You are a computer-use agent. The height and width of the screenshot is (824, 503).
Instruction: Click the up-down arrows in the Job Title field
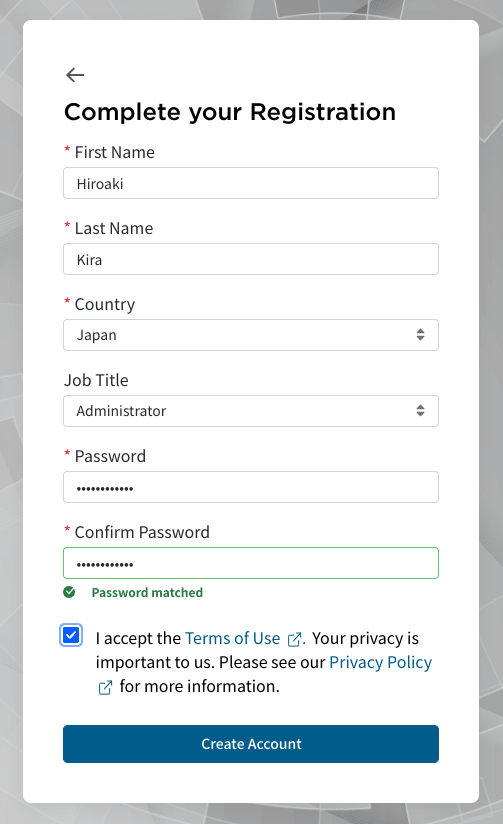pyautogui.click(x=420, y=411)
